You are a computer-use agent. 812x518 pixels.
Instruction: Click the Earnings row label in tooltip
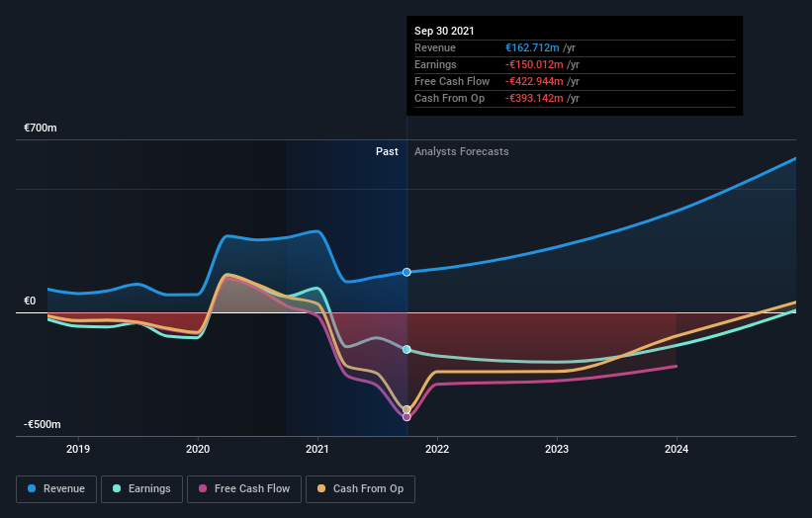tap(435, 64)
